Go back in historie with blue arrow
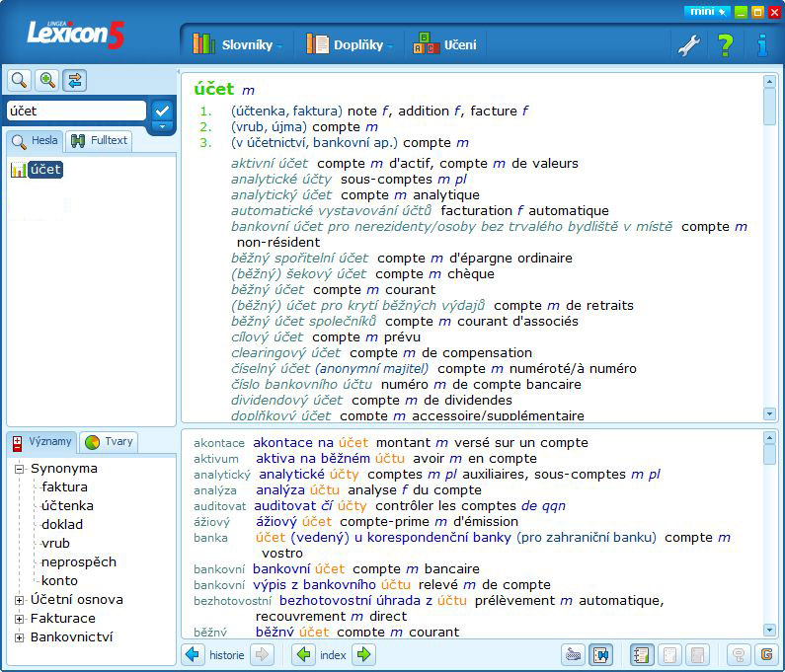 pos(193,654)
